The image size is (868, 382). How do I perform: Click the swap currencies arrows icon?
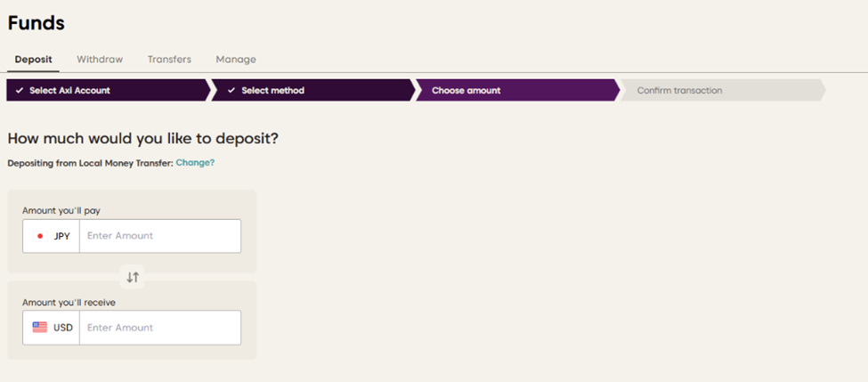coord(133,277)
